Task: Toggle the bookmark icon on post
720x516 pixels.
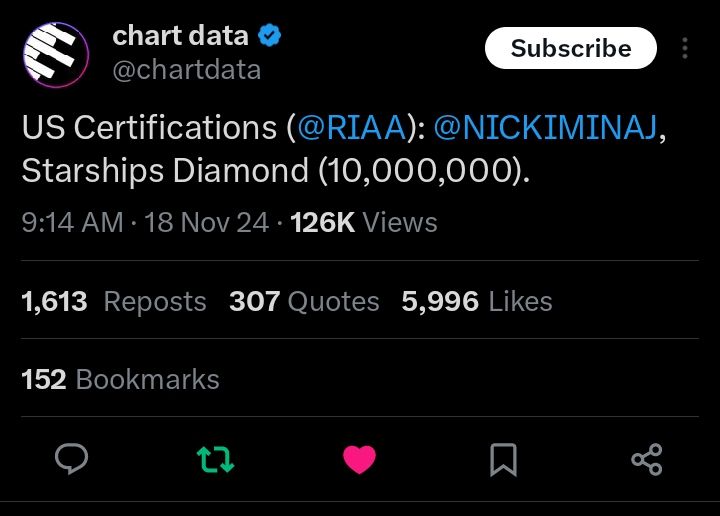Action: (x=503, y=459)
